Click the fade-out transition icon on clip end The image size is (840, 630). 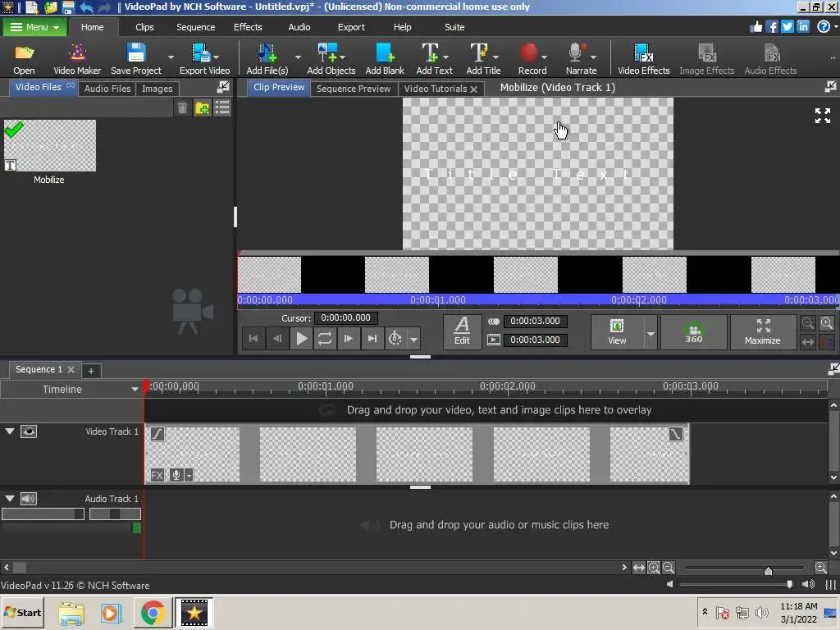pyautogui.click(x=676, y=433)
